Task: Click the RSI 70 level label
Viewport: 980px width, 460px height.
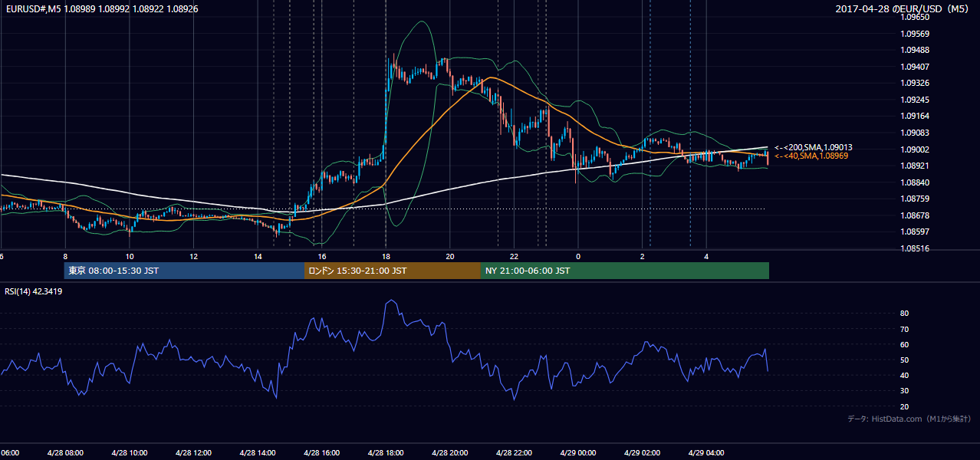Action: click(905, 329)
